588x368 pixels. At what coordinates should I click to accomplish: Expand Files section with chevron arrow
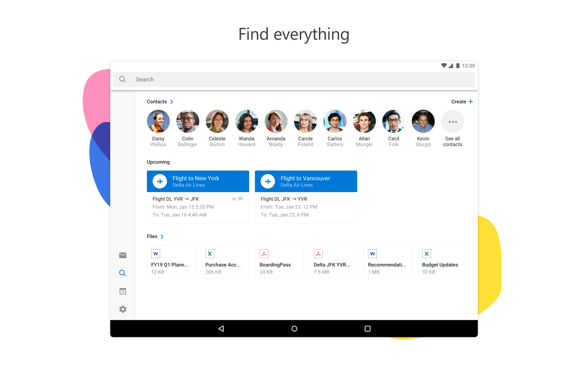coord(162,236)
